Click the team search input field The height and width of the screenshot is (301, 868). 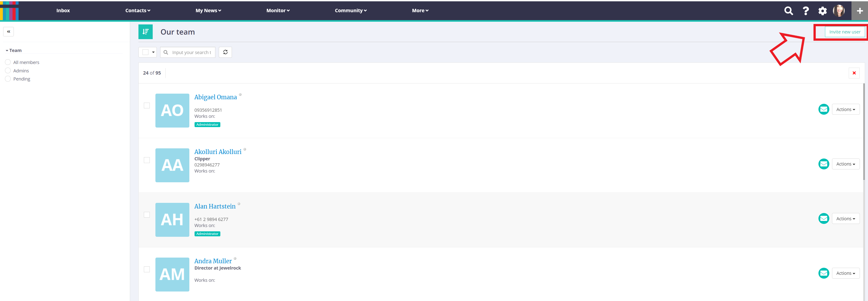click(x=191, y=52)
